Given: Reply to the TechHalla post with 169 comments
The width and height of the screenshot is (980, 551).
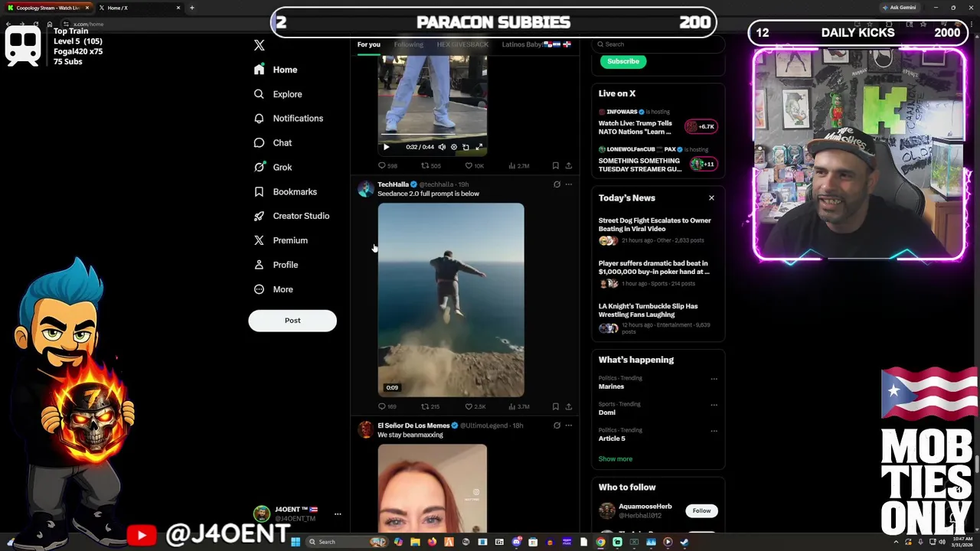Looking at the screenshot, I should 387,406.
